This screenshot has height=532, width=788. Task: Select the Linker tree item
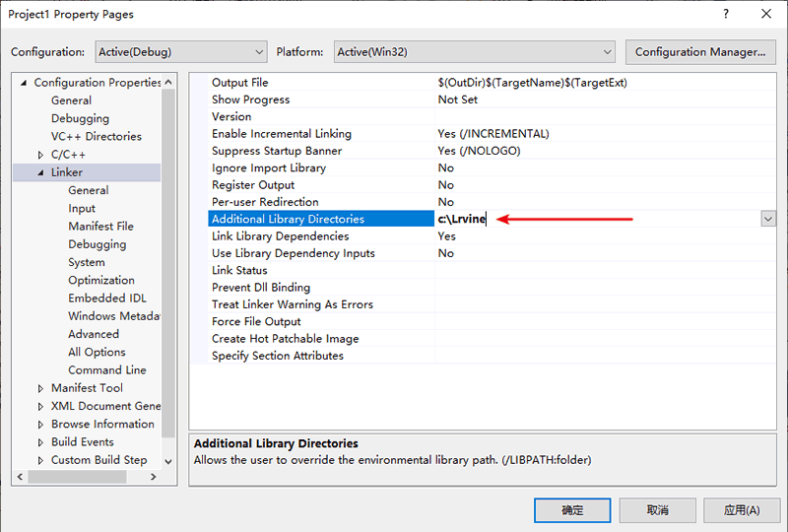(x=67, y=172)
